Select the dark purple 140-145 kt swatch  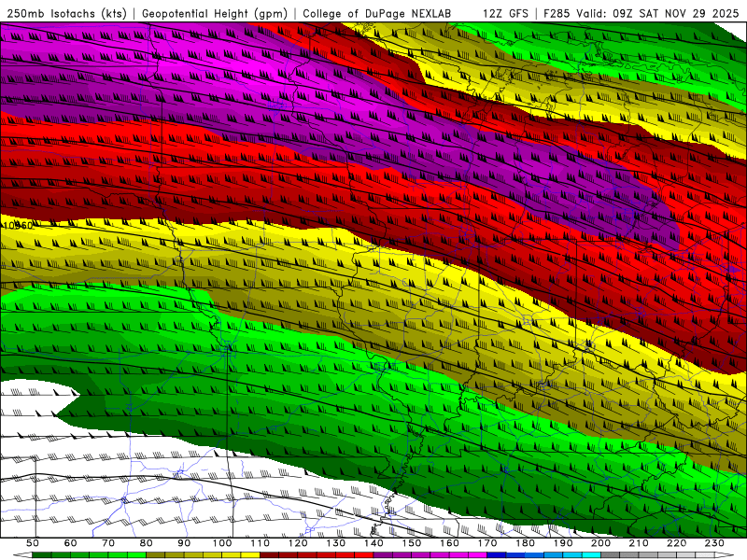point(383,554)
